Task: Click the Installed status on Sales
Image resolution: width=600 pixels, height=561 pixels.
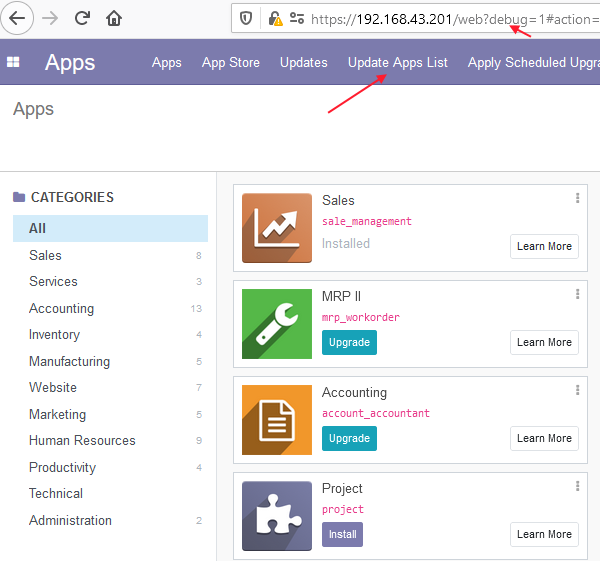Action: coord(346,243)
